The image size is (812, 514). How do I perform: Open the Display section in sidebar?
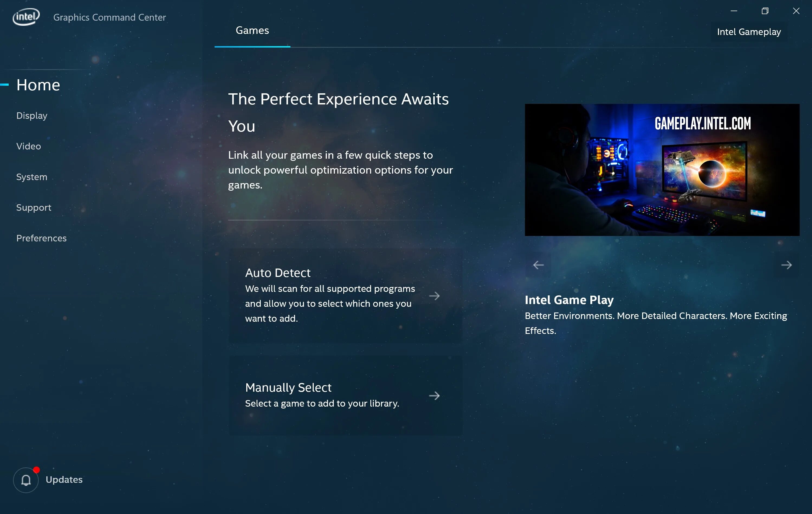32,116
